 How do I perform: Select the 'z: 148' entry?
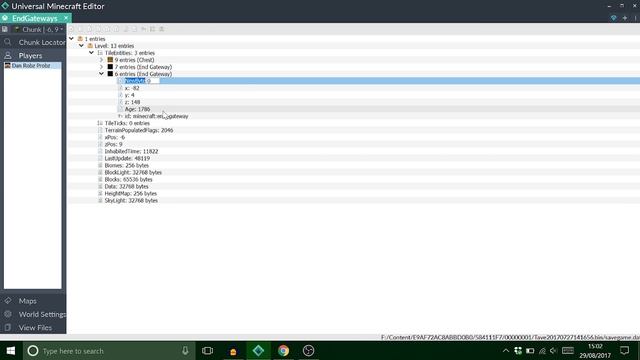point(132,102)
